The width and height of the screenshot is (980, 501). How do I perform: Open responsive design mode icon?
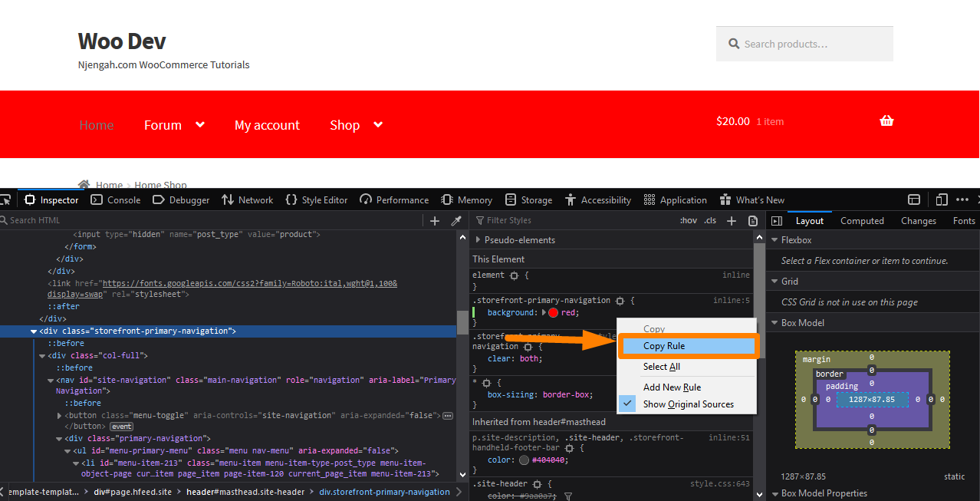(942, 200)
